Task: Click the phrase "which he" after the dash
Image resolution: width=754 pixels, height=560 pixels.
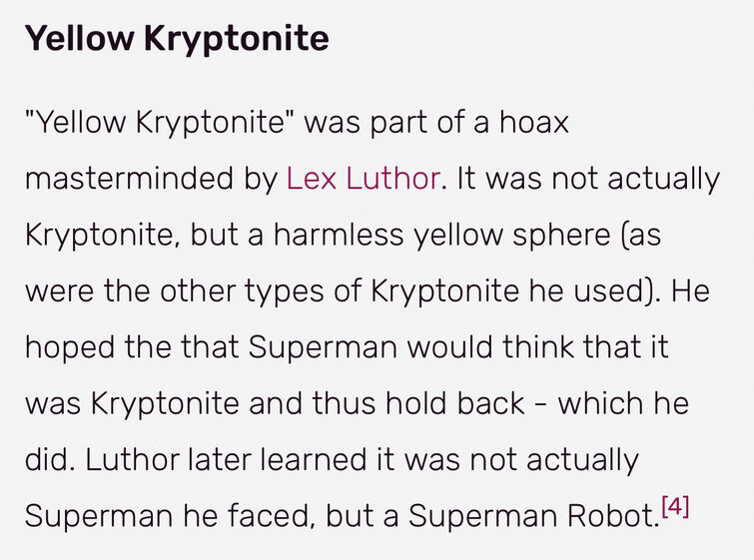Action: tap(624, 403)
